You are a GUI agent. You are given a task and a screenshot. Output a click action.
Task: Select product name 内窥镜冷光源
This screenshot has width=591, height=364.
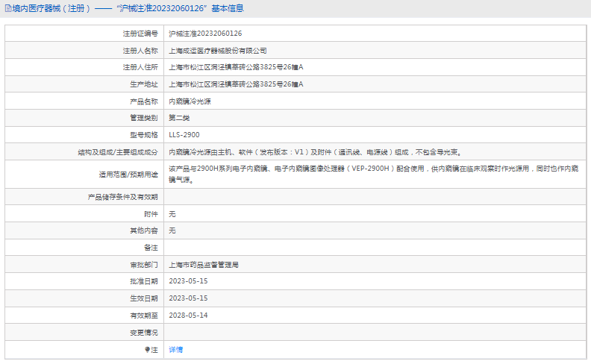(x=190, y=101)
